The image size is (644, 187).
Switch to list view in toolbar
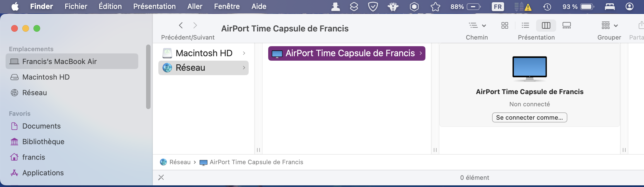[x=525, y=26]
